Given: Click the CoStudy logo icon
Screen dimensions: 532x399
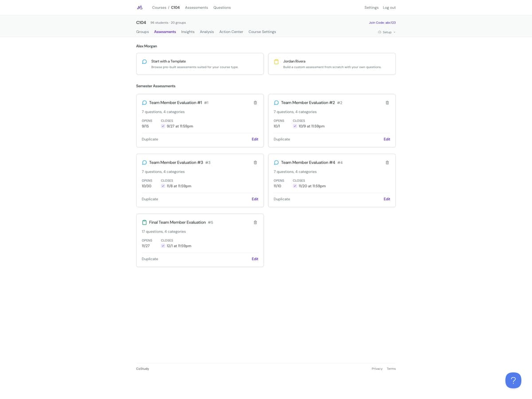Looking at the screenshot, I should [139, 7].
